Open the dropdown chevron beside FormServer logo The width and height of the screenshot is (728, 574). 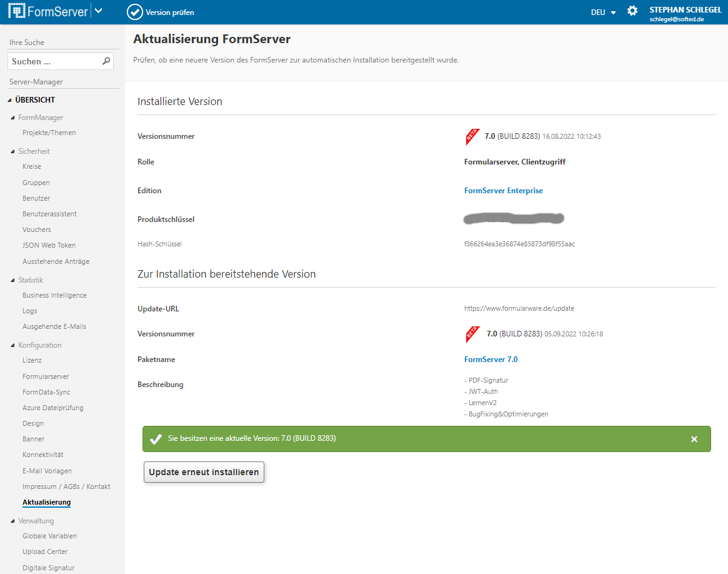[x=99, y=11]
